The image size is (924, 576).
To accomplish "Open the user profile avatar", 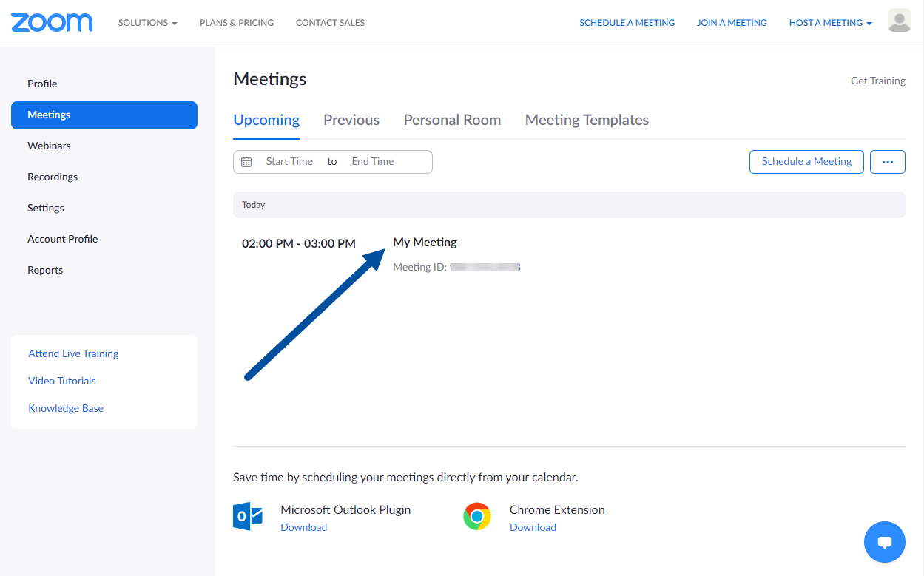I will pos(899,21).
